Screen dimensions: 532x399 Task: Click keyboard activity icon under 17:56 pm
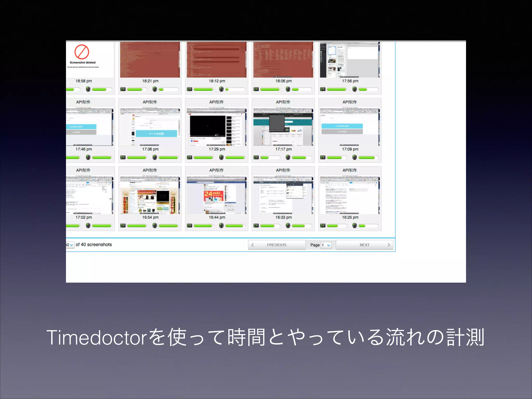[x=323, y=89]
